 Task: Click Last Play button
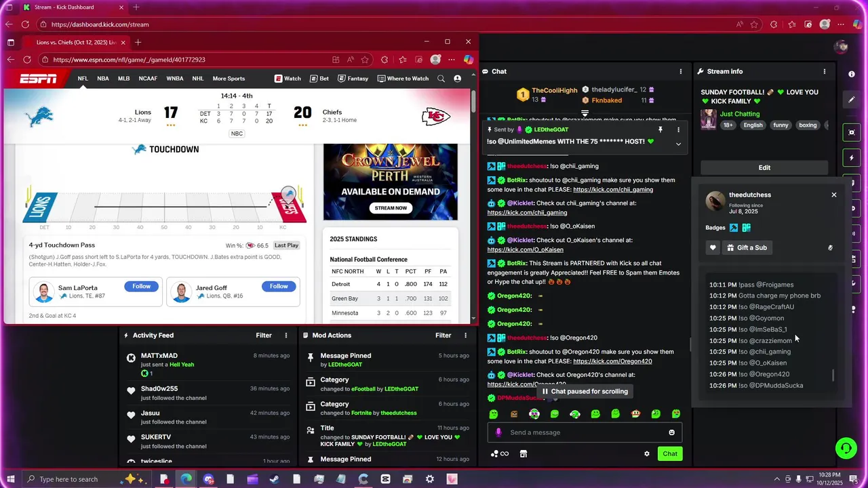click(x=286, y=245)
